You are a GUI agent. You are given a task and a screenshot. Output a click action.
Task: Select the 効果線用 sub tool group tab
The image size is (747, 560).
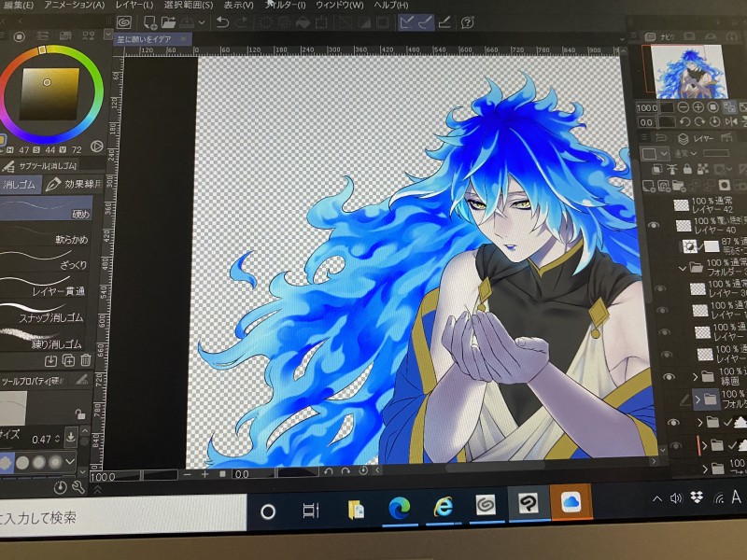click(75, 184)
